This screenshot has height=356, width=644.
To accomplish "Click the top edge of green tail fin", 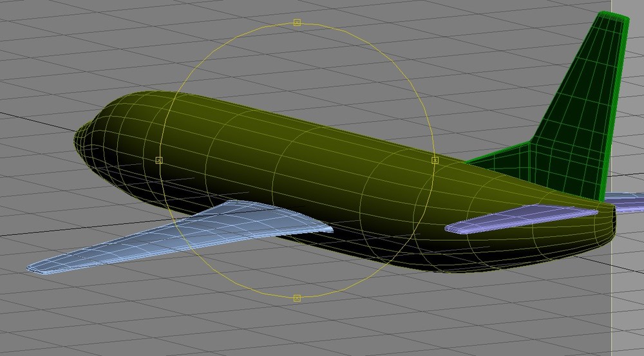I will [x=614, y=15].
